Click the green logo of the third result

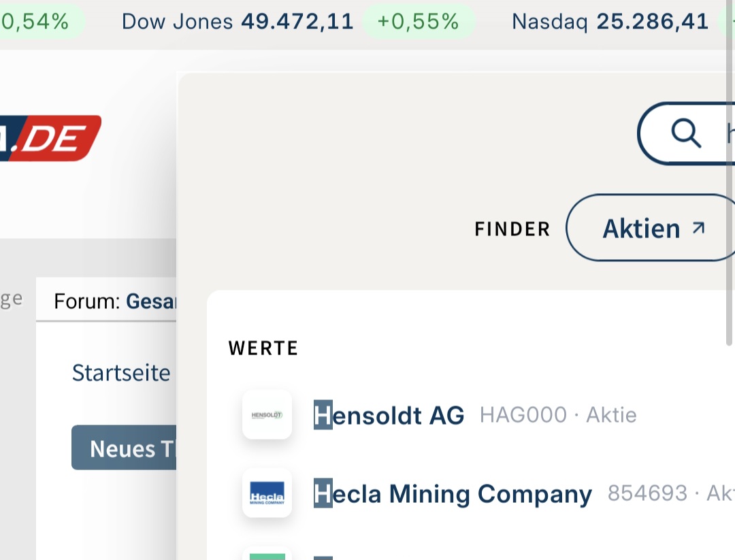[x=267, y=556]
